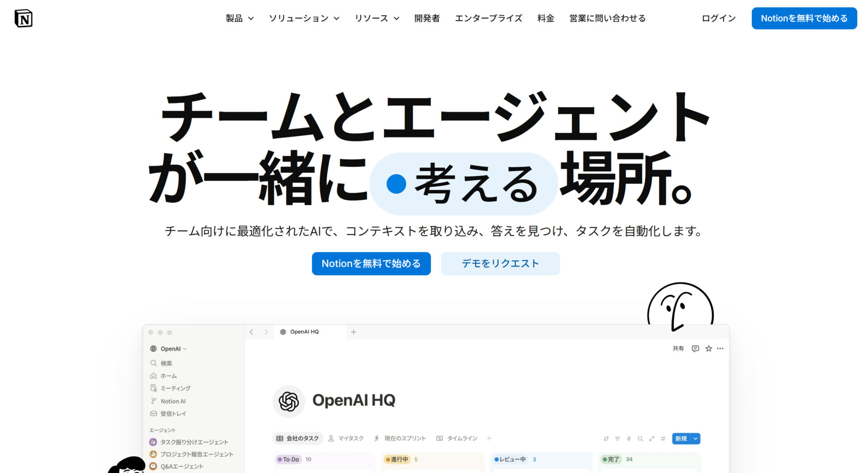Click the レビュー中 status tag
The width and height of the screenshot is (868, 473).
(x=510, y=459)
